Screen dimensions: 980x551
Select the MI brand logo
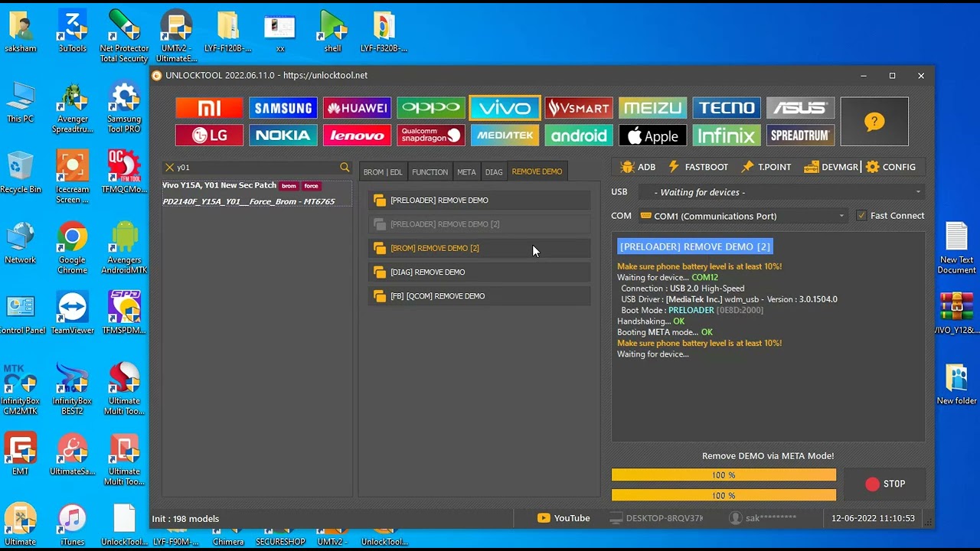(209, 108)
